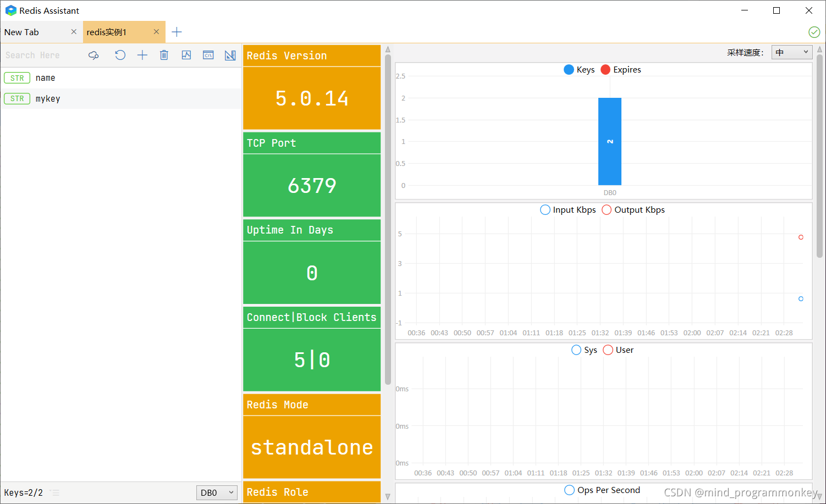Screen dimensions: 826x504
Task: Click the ruler triangle tool icon
Action: [230, 55]
